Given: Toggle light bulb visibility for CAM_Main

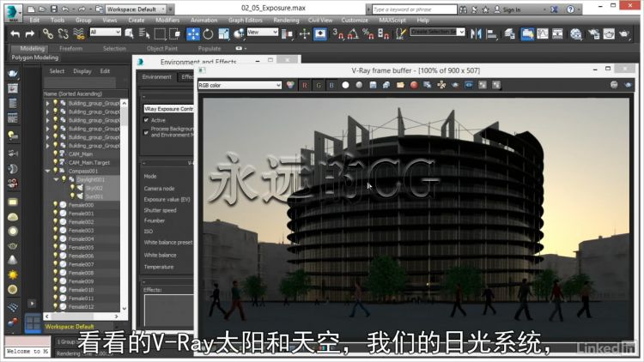Looking at the screenshot, I should (56, 154).
